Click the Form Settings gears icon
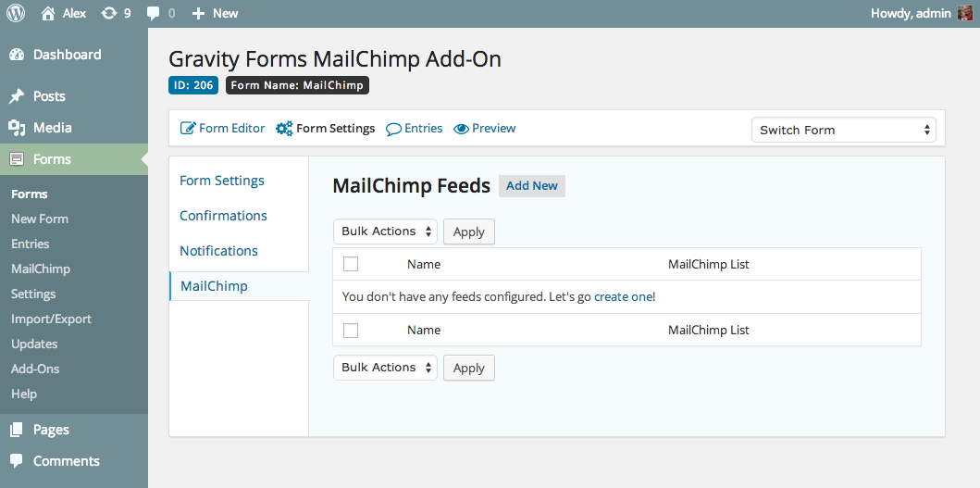This screenshot has width=980, height=488. tap(284, 129)
